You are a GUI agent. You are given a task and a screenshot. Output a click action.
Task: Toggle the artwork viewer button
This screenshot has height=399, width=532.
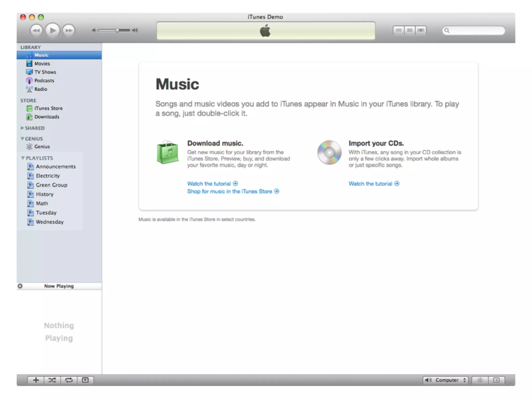point(85,380)
